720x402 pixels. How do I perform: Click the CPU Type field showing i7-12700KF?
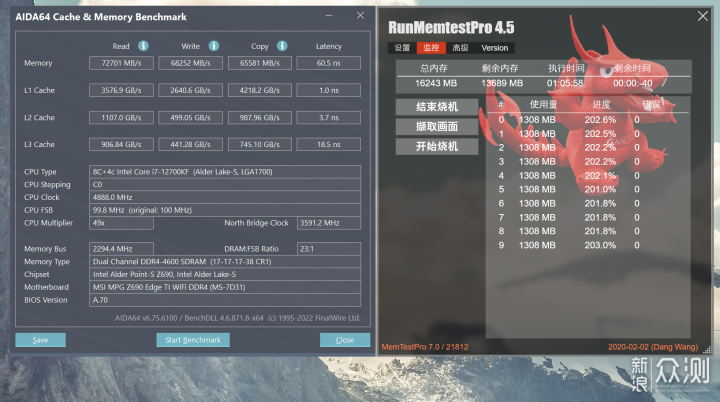click(225, 172)
